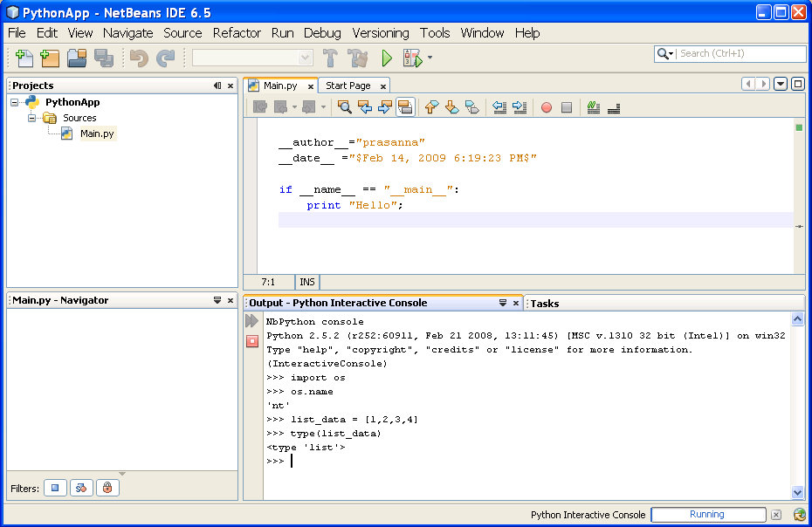The image size is (812, 527).
Task: Switch to the Main.py editor tab
Action: pyautogui.click(x=279, y=86)
